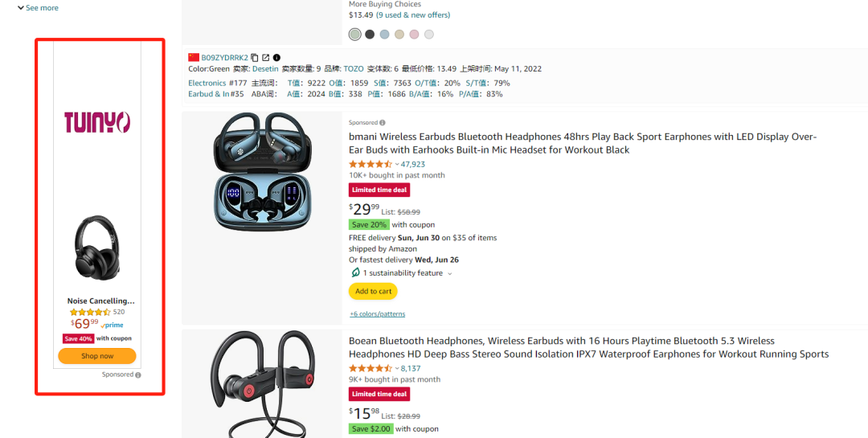The height and width of the screenshot is (438, 868).
Task: Choose the black color swatch
Action: 370,35
